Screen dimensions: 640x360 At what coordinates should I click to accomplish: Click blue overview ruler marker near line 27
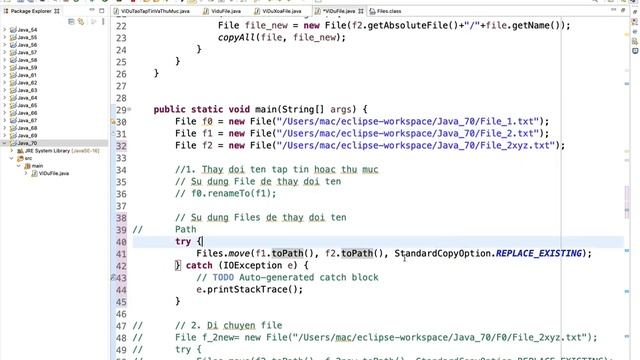click(x=627, y=84)
